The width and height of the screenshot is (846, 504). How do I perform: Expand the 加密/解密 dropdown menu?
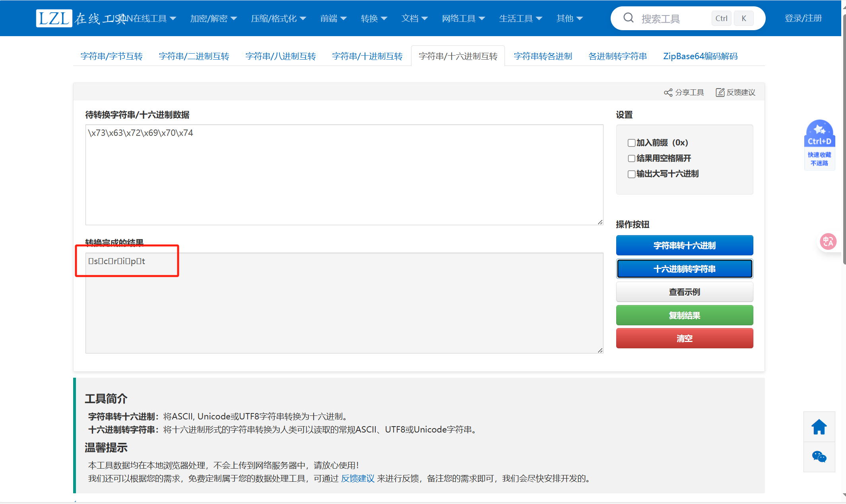pyautogui.click(x=213, y=18)
